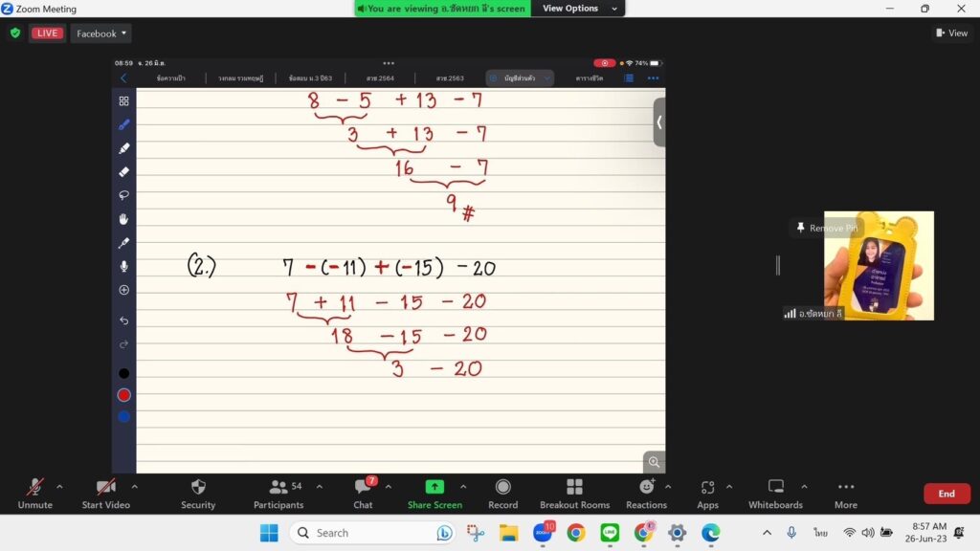
Task: Open the Security shield menu
Action: tap(198, 493)
